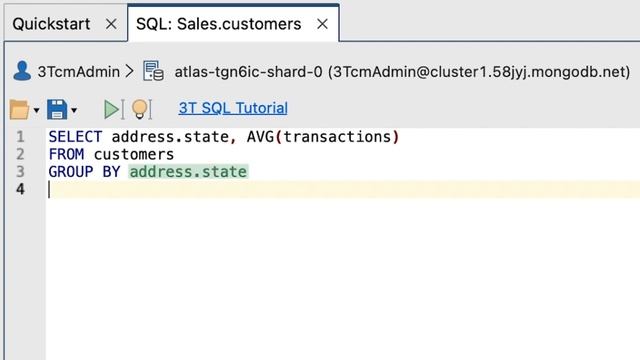Click the GROUP BY keyword
Image resolution: width=640 pixels, height=360 pixels.
[84, 171]
